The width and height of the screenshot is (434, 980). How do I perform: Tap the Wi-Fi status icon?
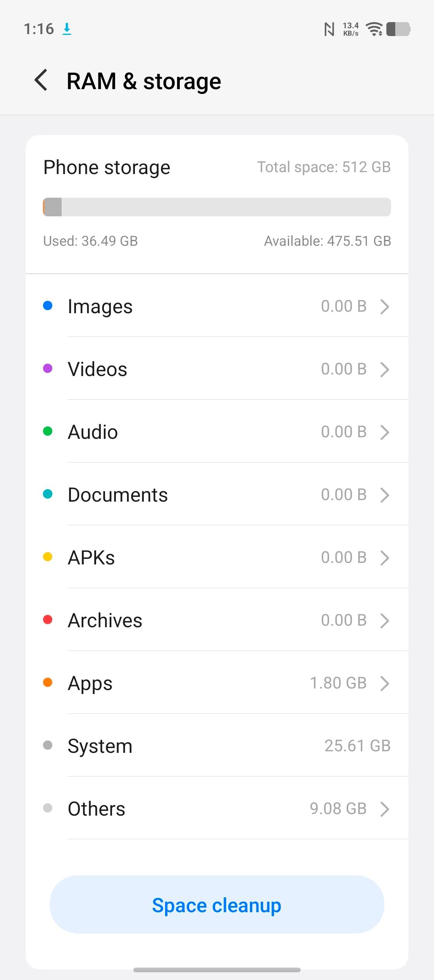click(x=374, y=29)
